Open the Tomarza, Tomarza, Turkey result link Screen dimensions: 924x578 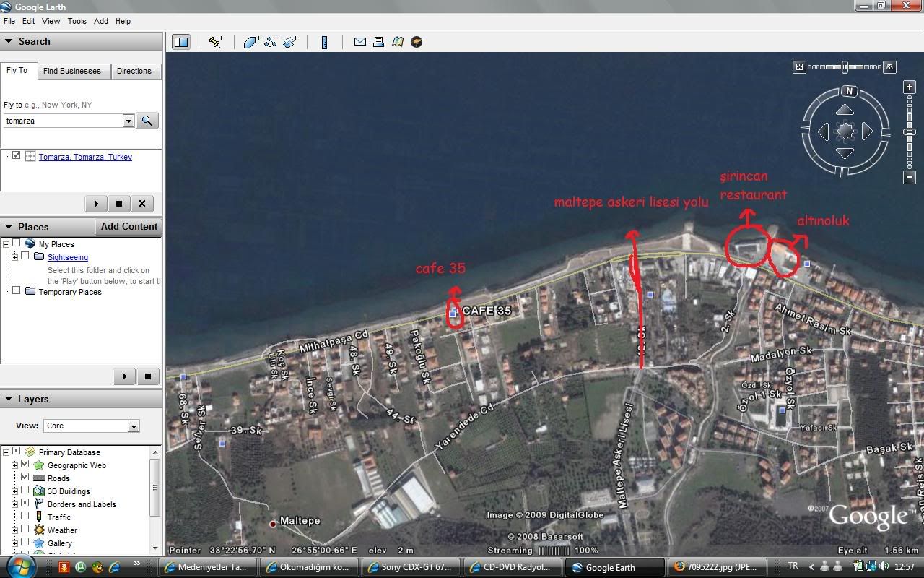(x=85, y=157)
